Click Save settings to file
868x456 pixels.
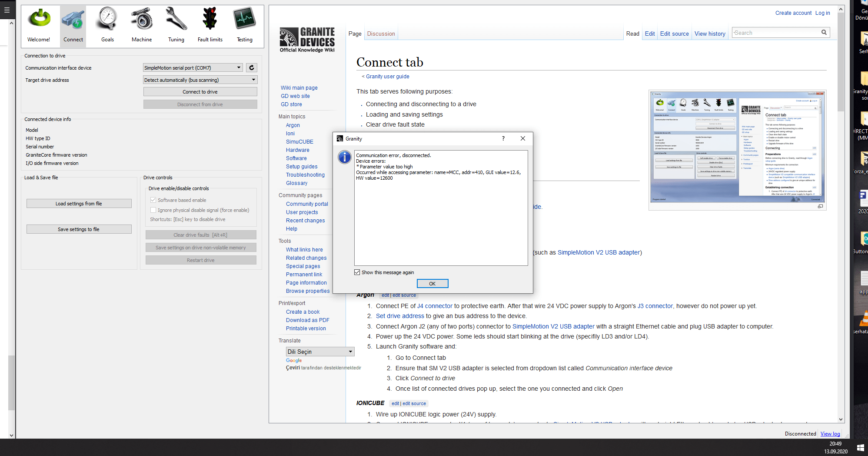(x=79, y=229)
